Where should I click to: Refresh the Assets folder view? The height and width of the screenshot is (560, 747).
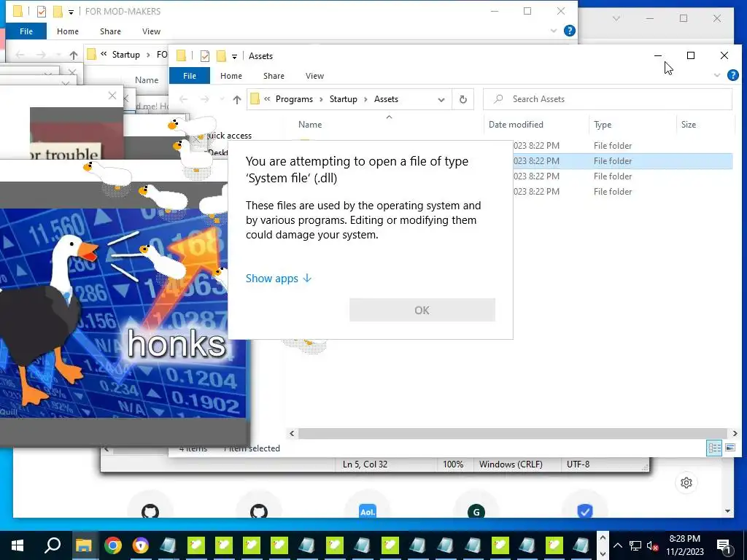(x=462, y=99)
